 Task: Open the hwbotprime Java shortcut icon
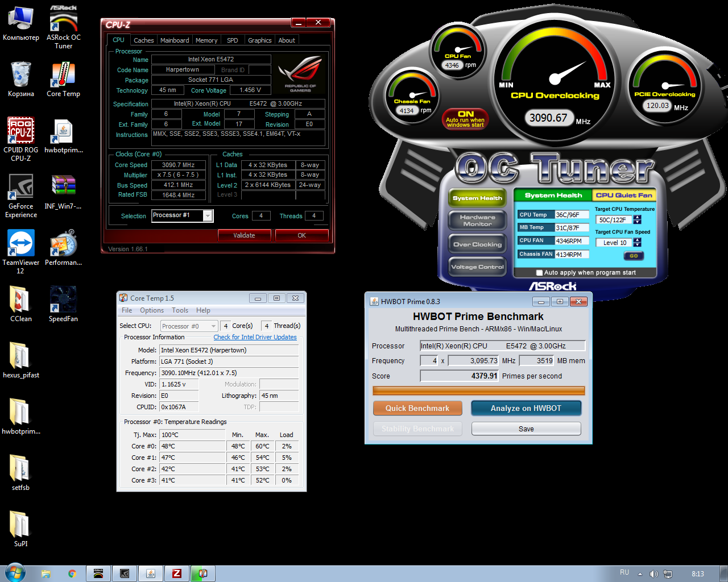(x=63, y=136)
